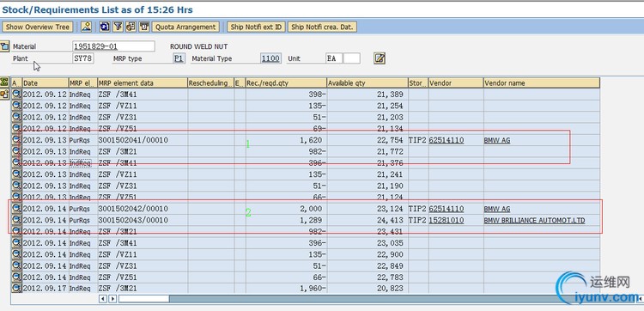
Task: Click the horizontal scrollbar right arrow beside left arrow
Action: click(x=112, y=299)
